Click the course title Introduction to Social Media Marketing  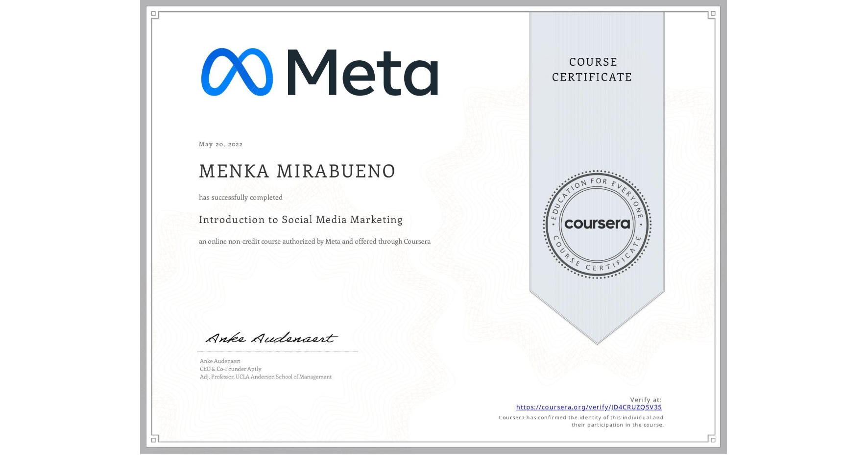point(300,220)
